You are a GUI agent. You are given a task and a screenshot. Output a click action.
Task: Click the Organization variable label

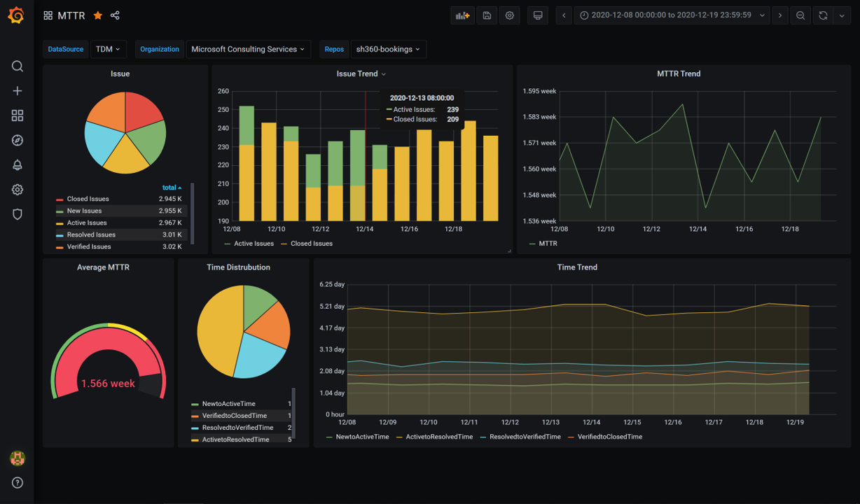[160, 49]
